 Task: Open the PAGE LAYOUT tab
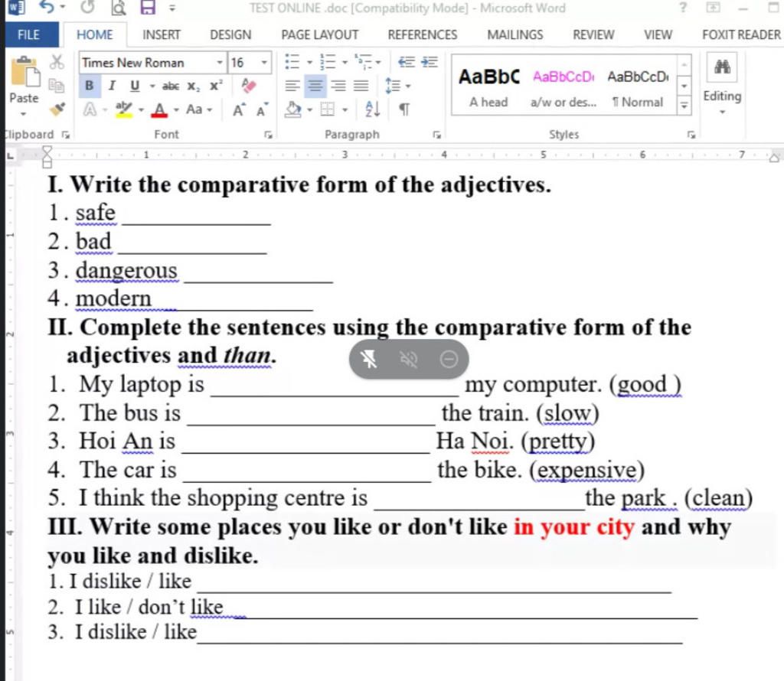[x=320, y=34]
